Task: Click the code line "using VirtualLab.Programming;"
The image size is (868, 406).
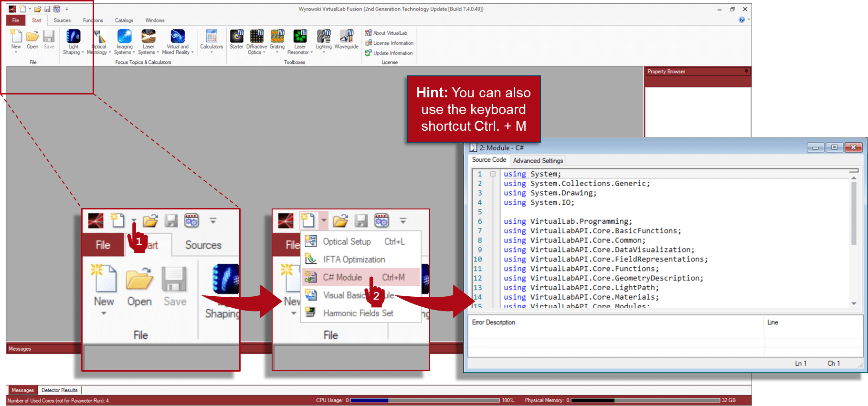Action: pyautogui.click(x=568, y=221)
